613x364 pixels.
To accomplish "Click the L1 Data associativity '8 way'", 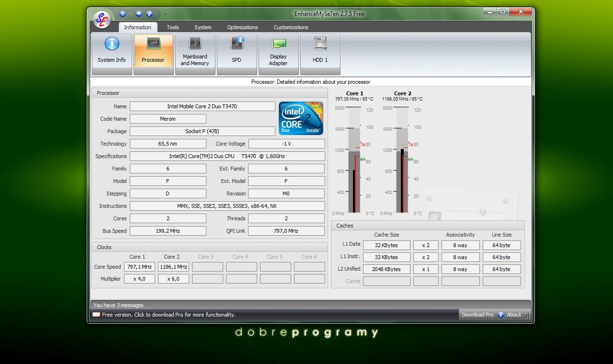I will point(460,245).
